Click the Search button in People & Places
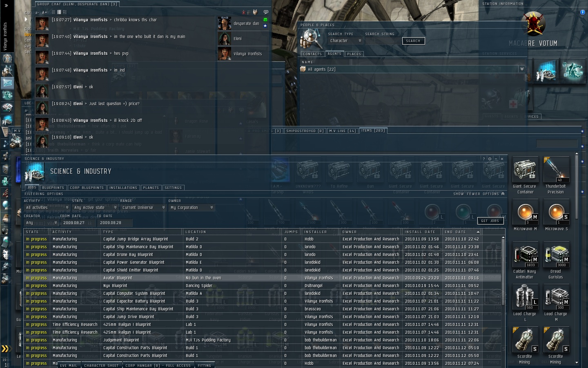Screen dimensions: 588x368 [x=413, y=41]
